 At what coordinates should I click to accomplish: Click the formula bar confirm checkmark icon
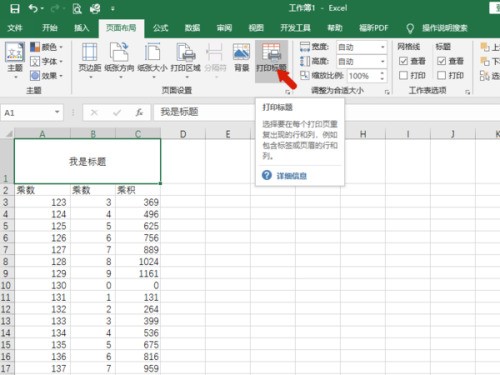(117, 113)
